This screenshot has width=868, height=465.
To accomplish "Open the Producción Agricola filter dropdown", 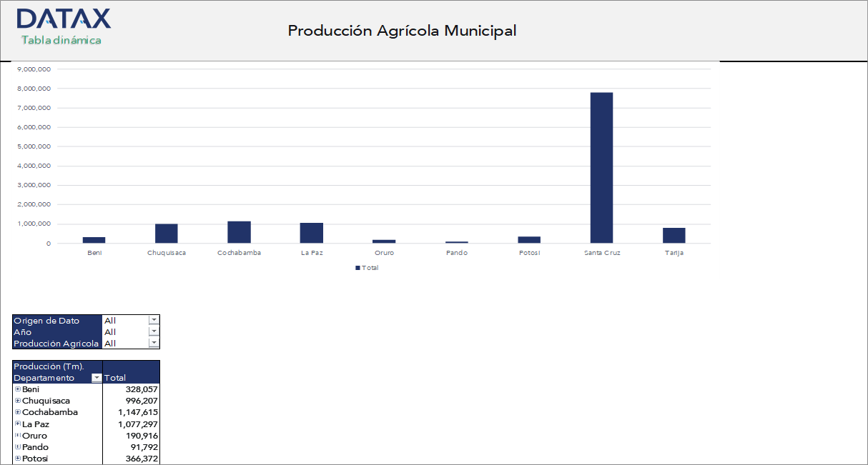I will point(153,343).
